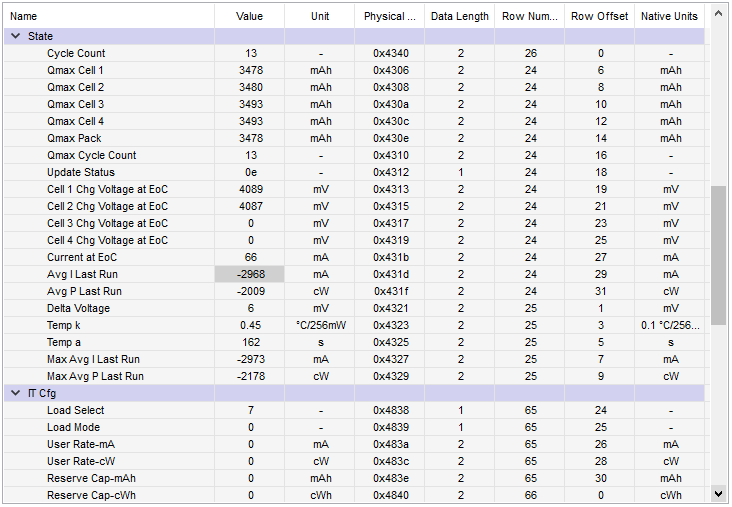Click the Native Units column header

(x=669, y=16)
